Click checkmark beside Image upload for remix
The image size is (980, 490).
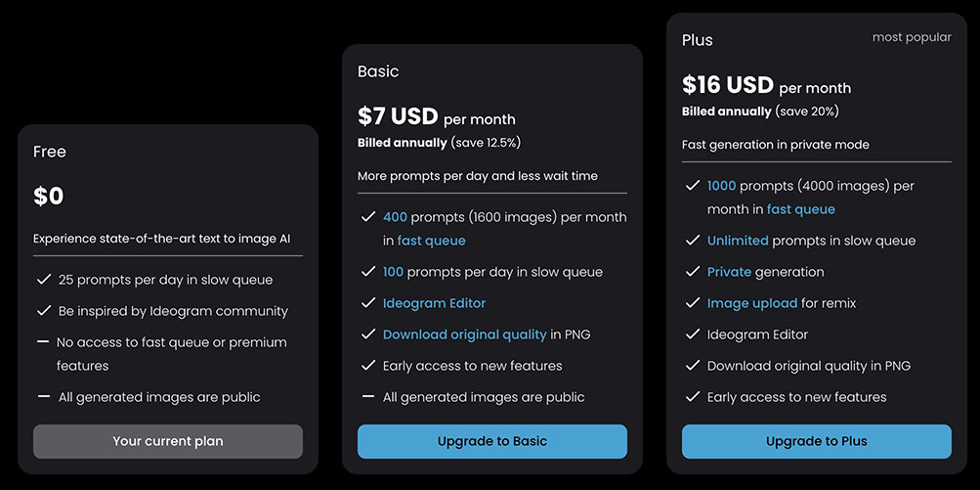[x=692, y=303]
